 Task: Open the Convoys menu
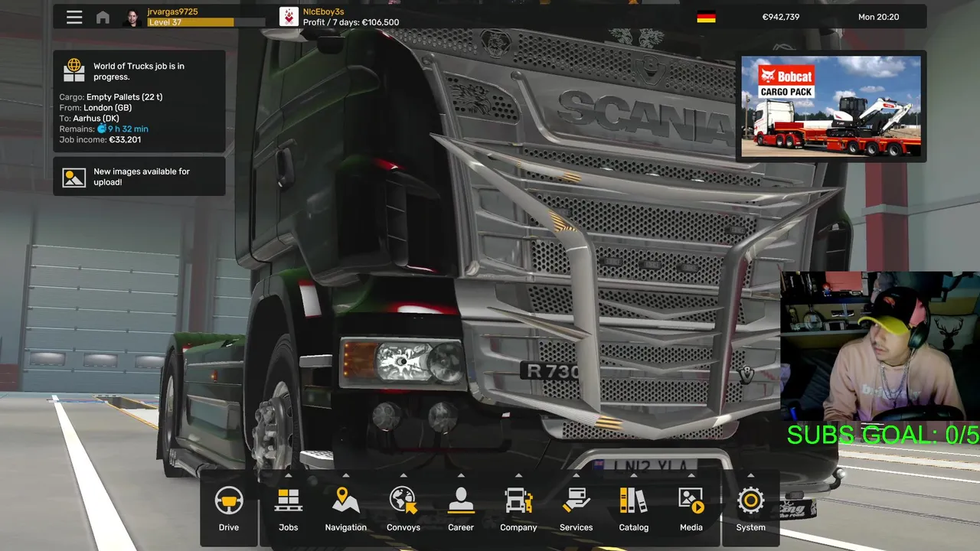(x=403, y=509)
